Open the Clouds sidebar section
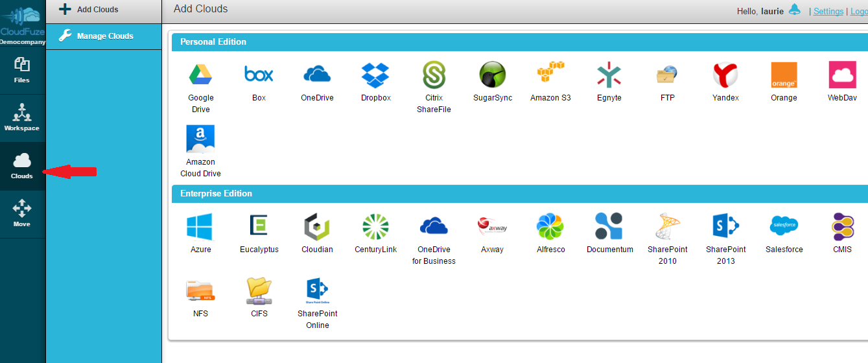The image size is (868, 363). point(22,167)
